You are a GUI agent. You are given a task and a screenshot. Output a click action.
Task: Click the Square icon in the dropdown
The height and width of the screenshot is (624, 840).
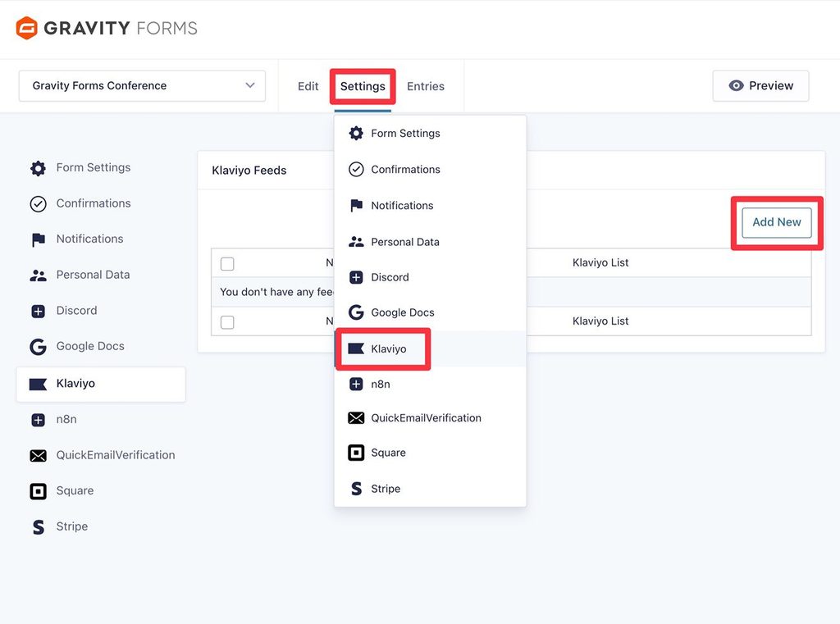356,453
